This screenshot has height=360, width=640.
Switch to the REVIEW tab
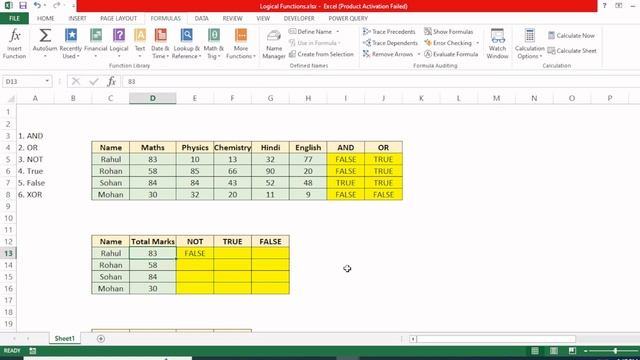point(232,18)
